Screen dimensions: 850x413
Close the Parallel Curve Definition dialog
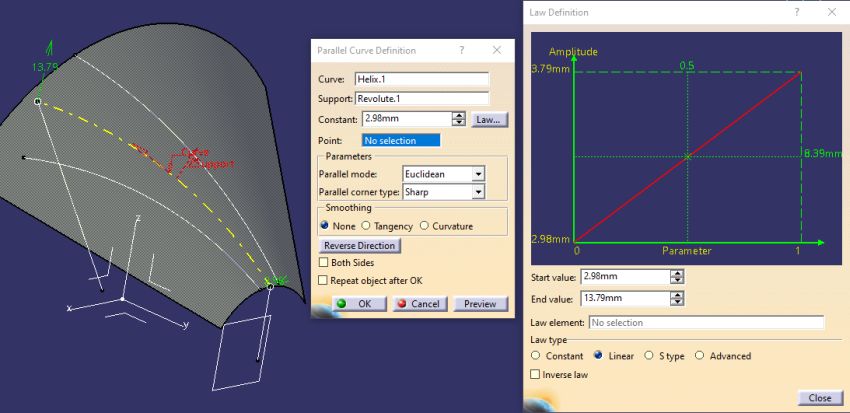[x=497, y=50]
